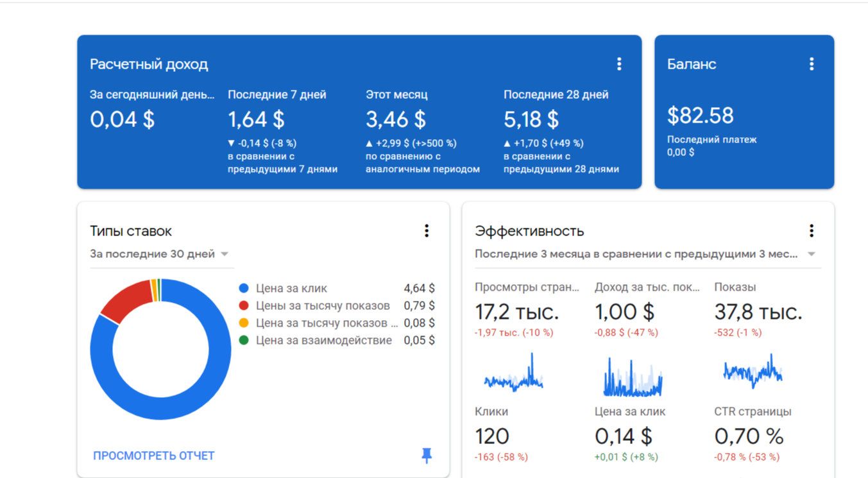Click the Цена за взаимодействие legend label
The image size is (868, 478).
[x=324, y=341]
